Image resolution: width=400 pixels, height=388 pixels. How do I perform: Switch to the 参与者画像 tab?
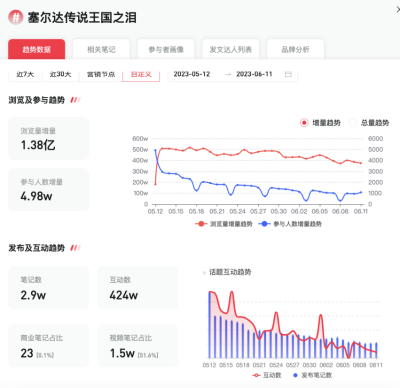click(x=166, y=50)
